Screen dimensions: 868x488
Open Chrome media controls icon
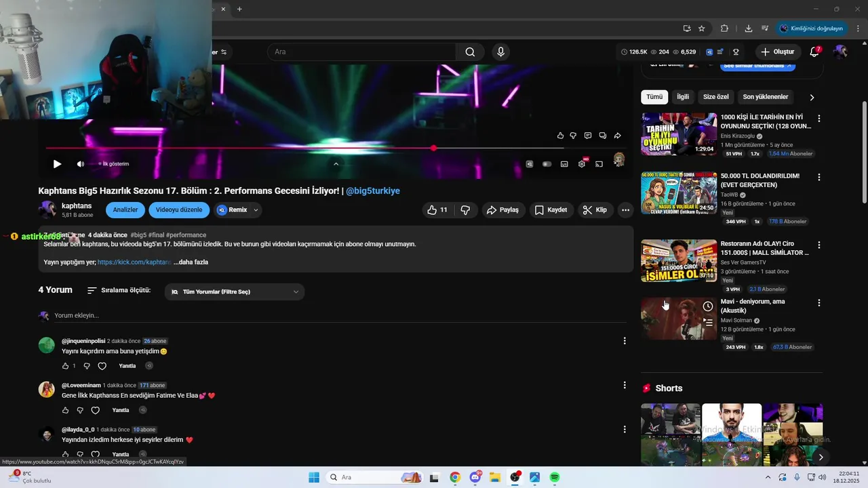(765, 28)
